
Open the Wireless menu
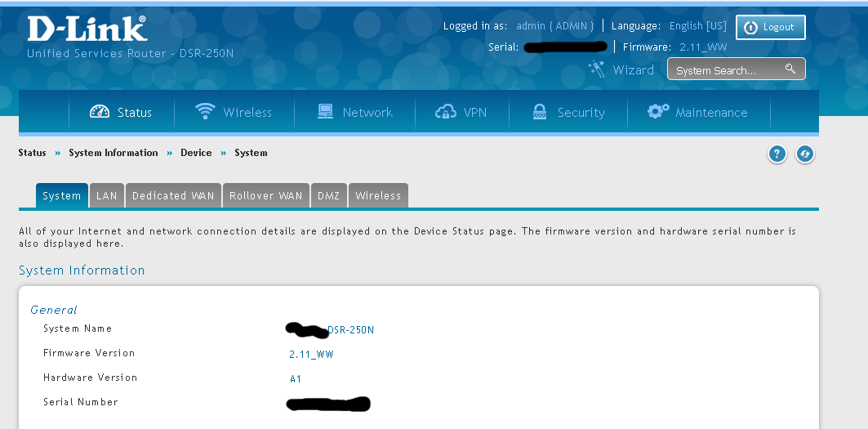coord(234,112)
